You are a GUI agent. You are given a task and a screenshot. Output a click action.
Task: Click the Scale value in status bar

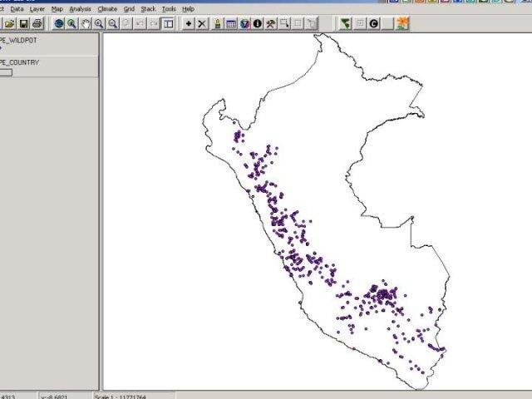click(x=121, y=397)
